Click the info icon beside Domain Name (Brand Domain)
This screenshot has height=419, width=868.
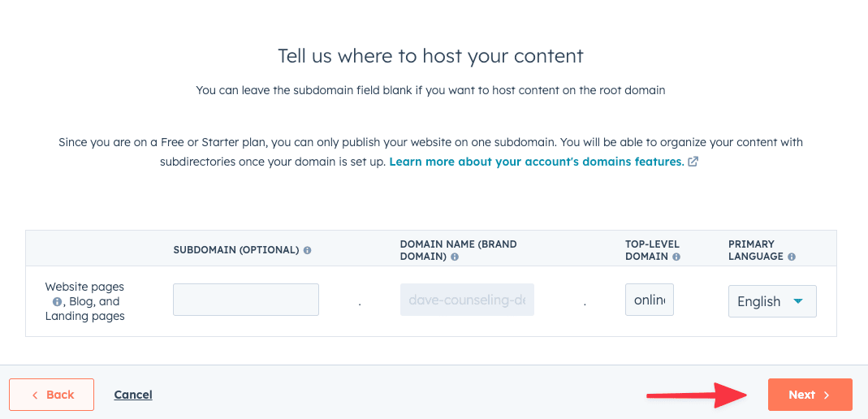[x=455, y=257]
